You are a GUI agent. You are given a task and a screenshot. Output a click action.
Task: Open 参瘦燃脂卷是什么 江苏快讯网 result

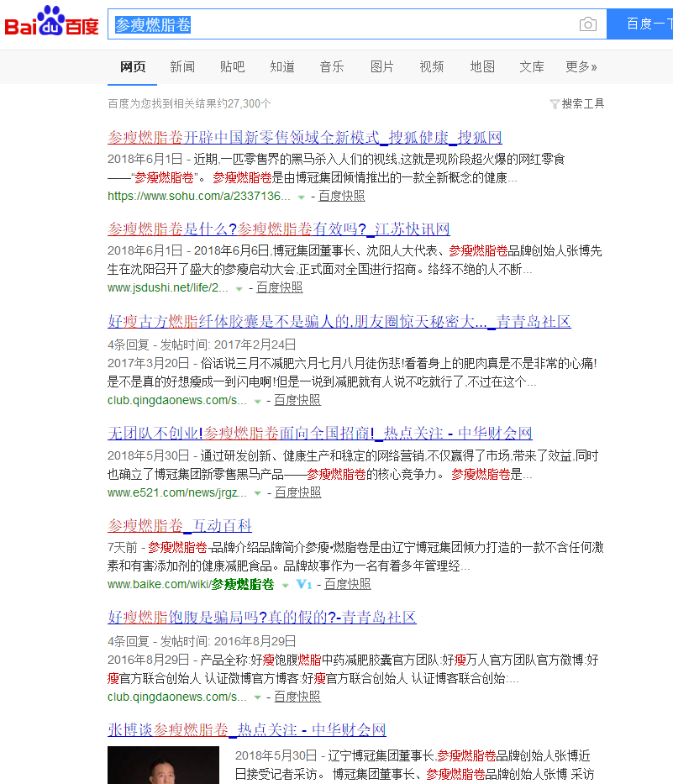click(x=278, y=229)
